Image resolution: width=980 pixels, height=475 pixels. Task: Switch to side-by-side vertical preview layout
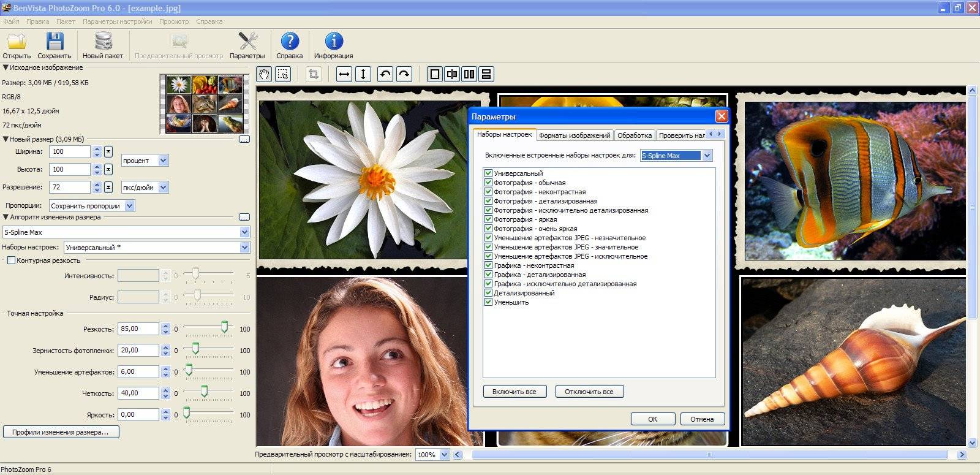[x=469, y=74]
